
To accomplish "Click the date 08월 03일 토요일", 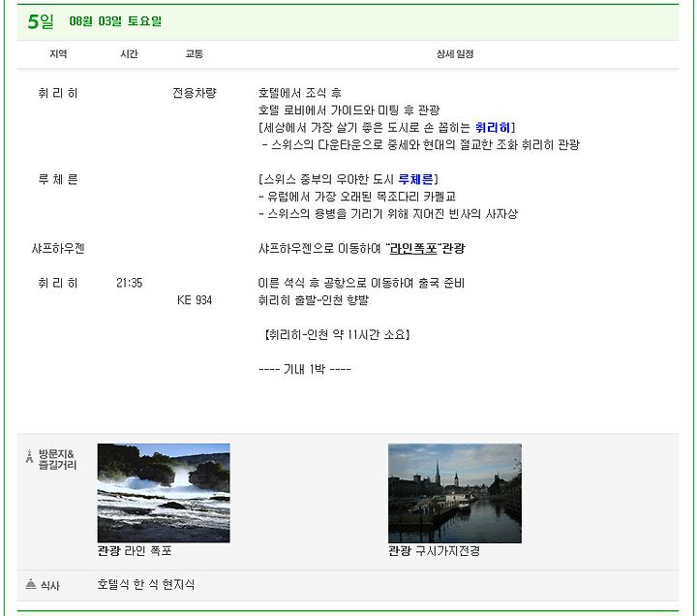I will click(115, 21).
